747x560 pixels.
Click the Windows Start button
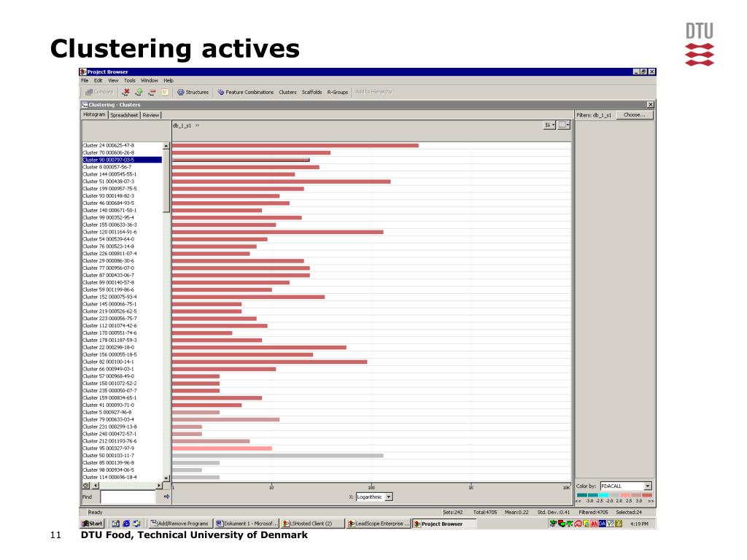click(x=93, y=524)
